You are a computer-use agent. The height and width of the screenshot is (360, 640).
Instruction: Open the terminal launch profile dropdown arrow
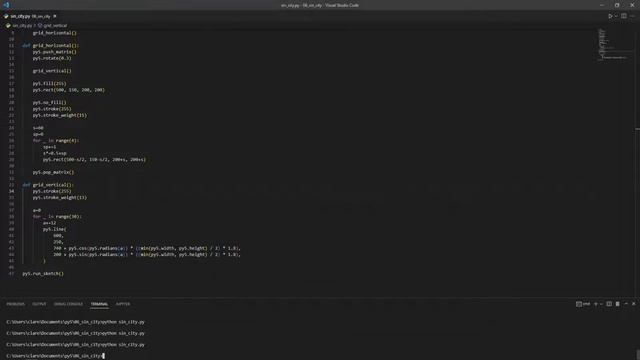coord(601,304)
